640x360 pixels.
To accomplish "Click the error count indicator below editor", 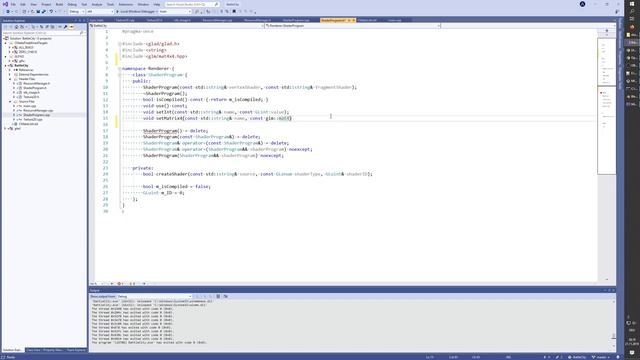I will (x=120, y=284).
